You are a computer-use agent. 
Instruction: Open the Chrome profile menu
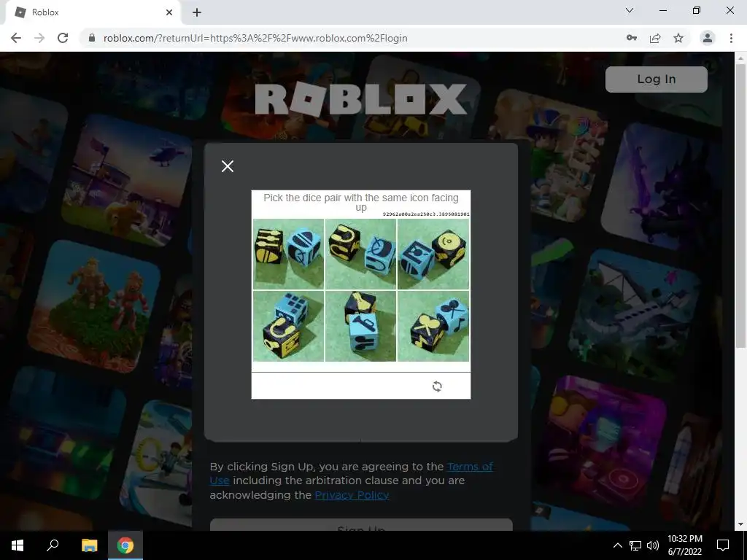pos(708,38)
